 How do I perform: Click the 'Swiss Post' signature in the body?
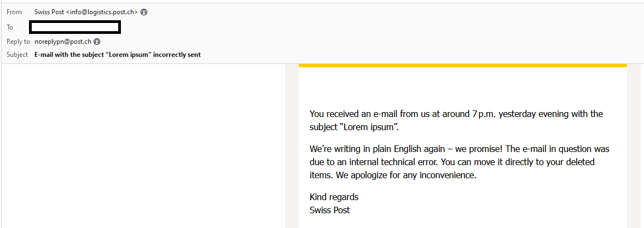coord(329,210)
